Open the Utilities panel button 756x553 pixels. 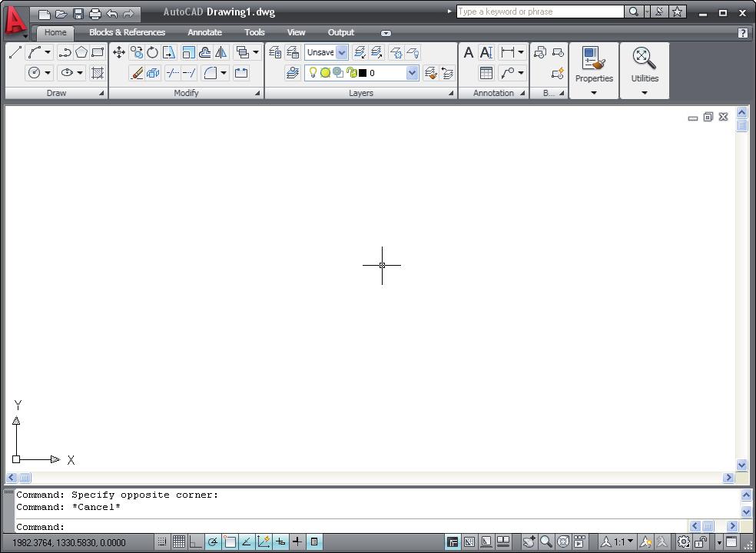click(645, 71)
